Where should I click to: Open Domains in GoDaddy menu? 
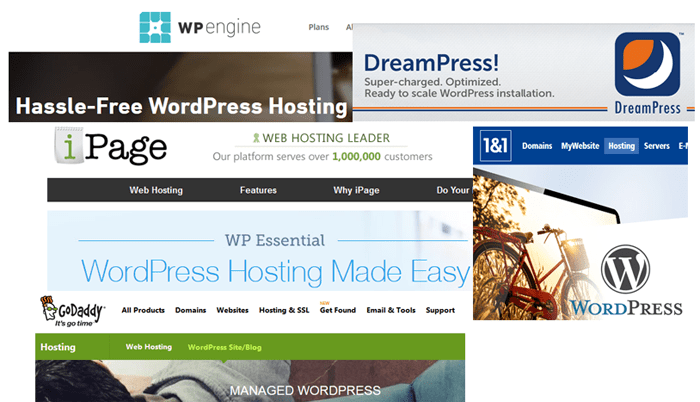(191, 310)
